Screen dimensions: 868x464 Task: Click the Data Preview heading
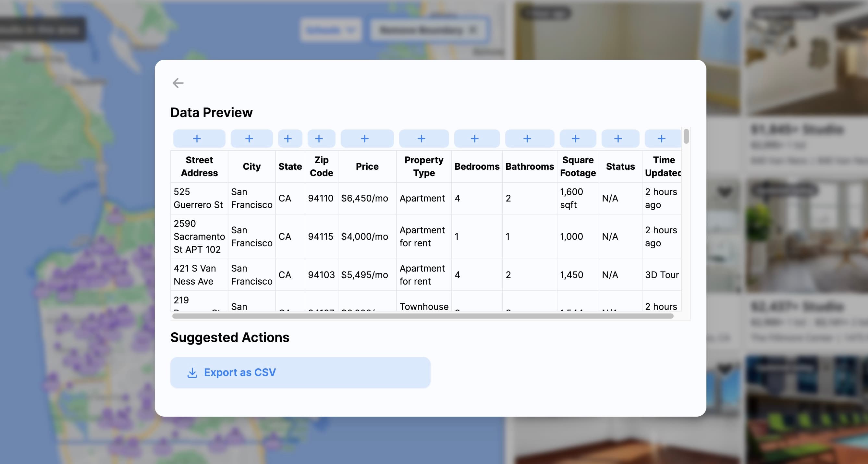click(211, 113)
